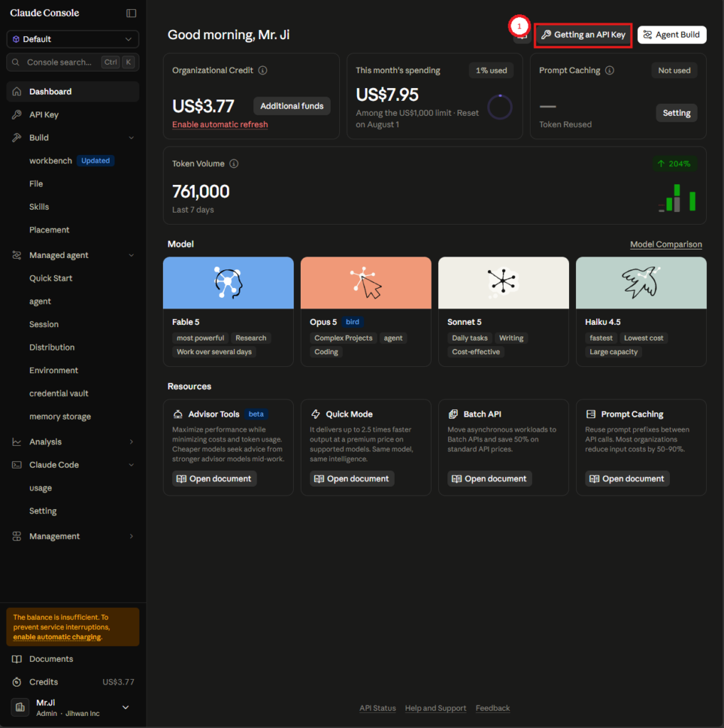724x728 pixels.
Task: Click the organization avatar icon for Mr.Ji
Action: (20, 707)
